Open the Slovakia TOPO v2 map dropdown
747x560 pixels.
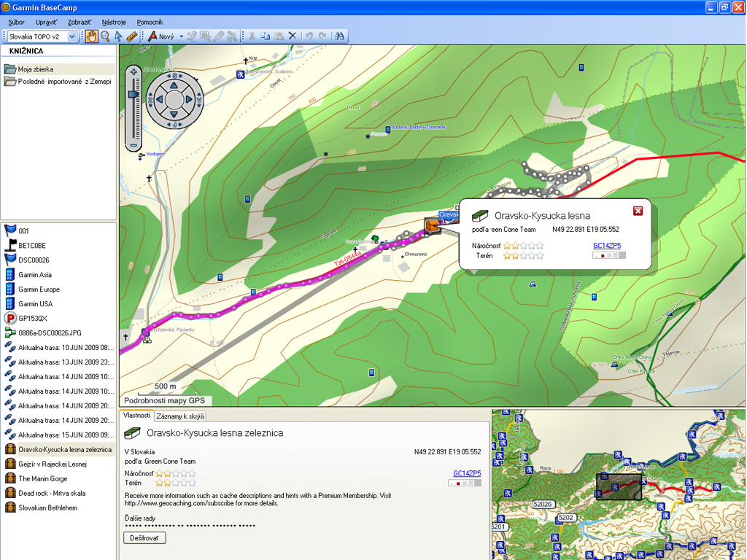[71, 36]
